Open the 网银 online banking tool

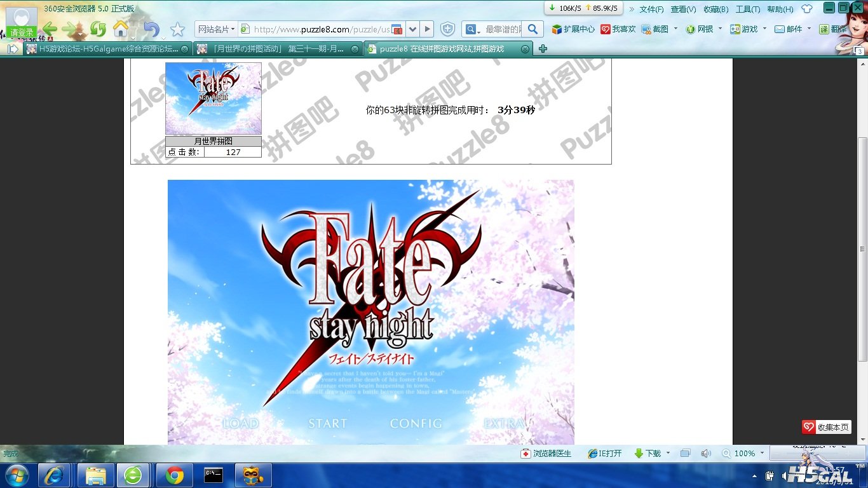click(x=700, y=29)
